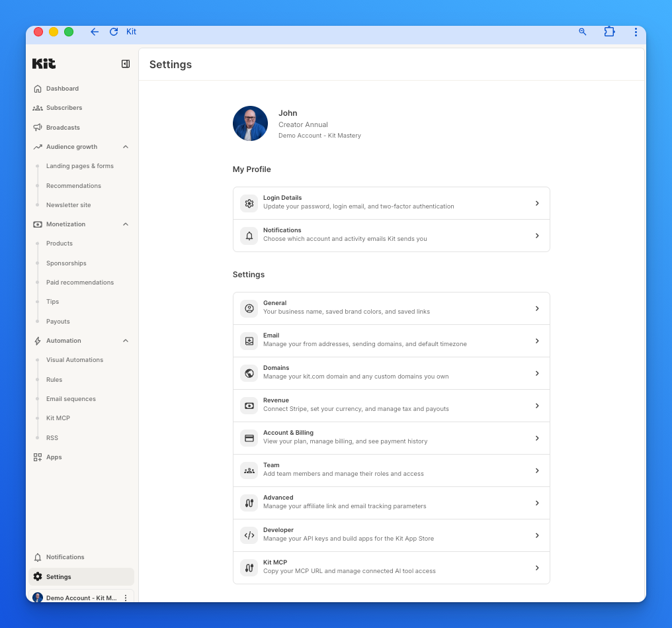Screen dimensions: 672x628
Task: Click the Domains globe icon
Action: (x=249, y=373)
